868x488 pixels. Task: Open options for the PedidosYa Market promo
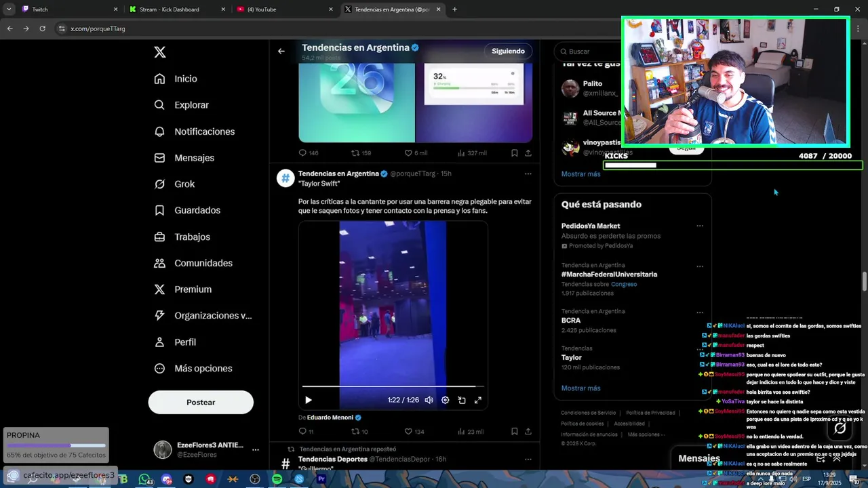click(x=700, y=226)
